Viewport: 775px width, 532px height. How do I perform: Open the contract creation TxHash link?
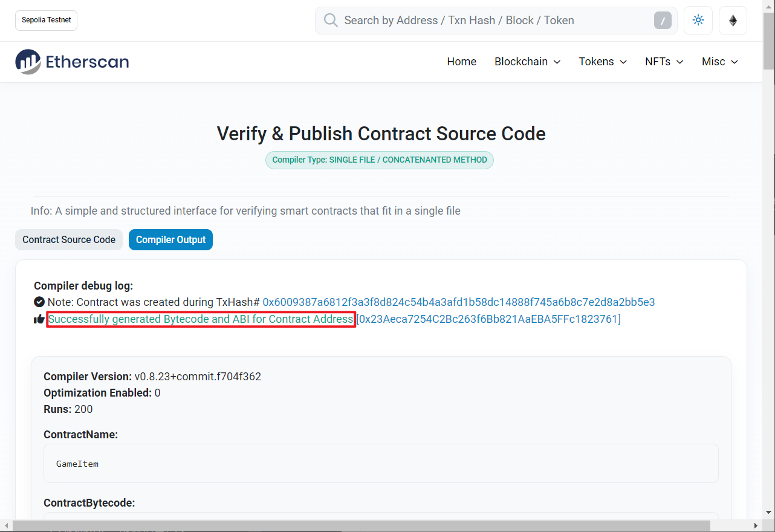(x=458, y=302)
